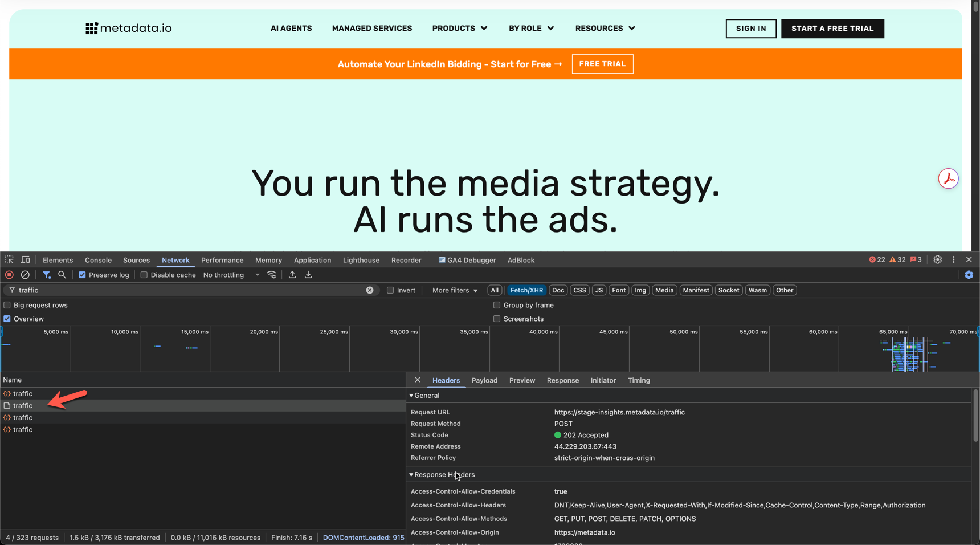The width and height of the screenshot is (980, 545).
Task: Open the No throttling dropdown
Action: [x=231, y=275]
